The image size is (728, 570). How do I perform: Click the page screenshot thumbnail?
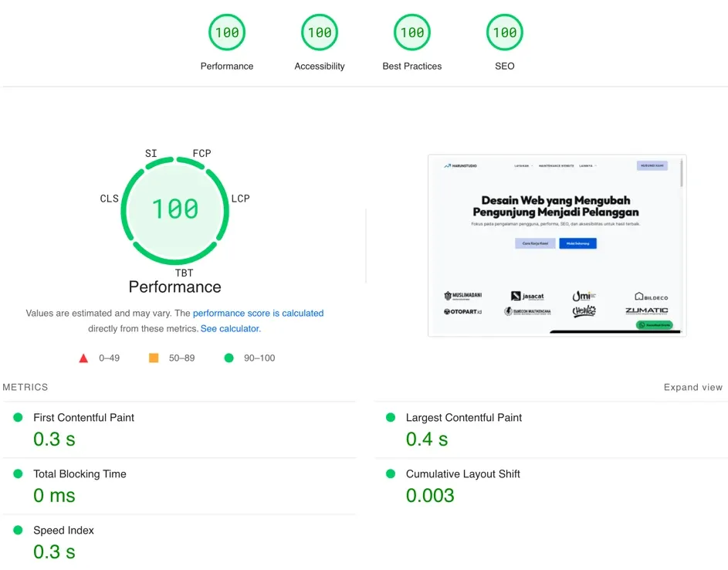click(x=557, y=246)
